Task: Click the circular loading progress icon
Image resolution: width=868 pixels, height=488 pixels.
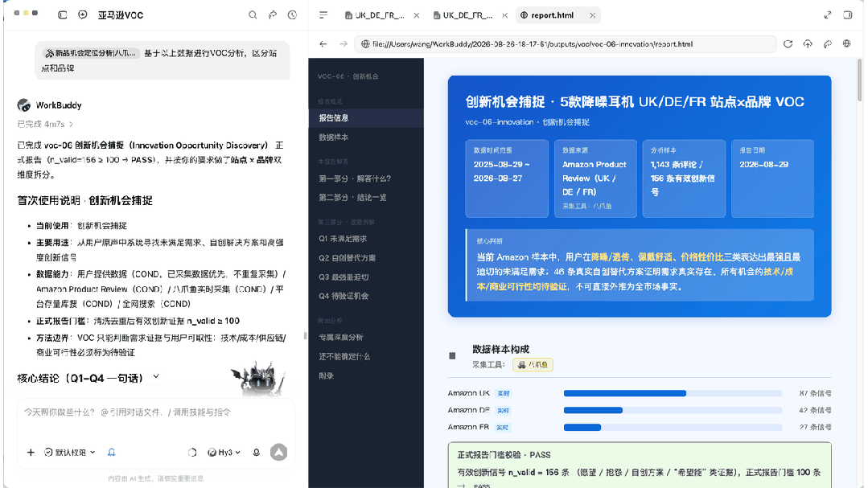Action: point(192,453)
